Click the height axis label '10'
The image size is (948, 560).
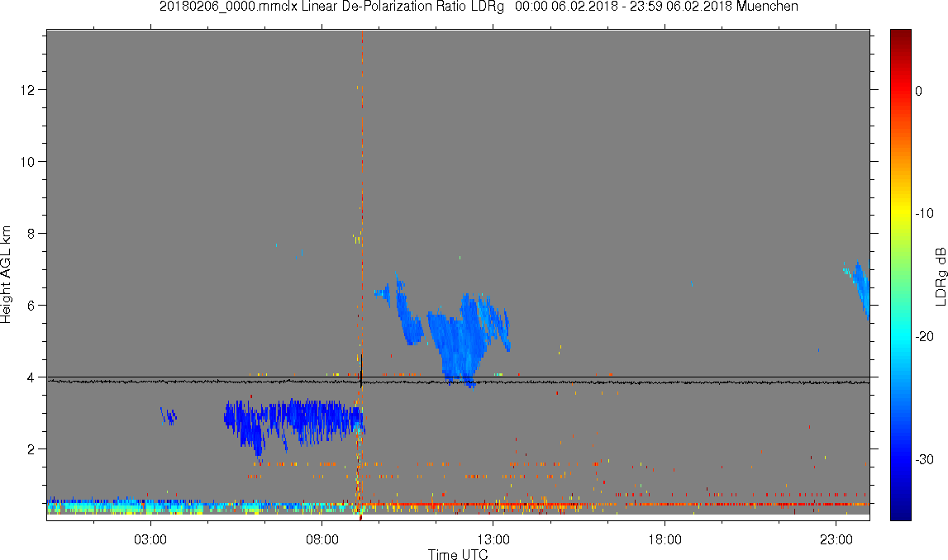click(29, 162)
